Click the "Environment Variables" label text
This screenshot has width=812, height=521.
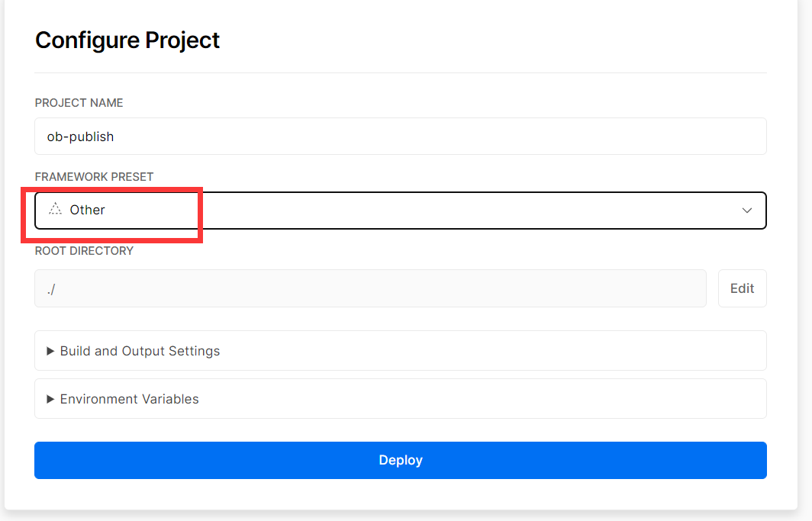click(129, 399)
